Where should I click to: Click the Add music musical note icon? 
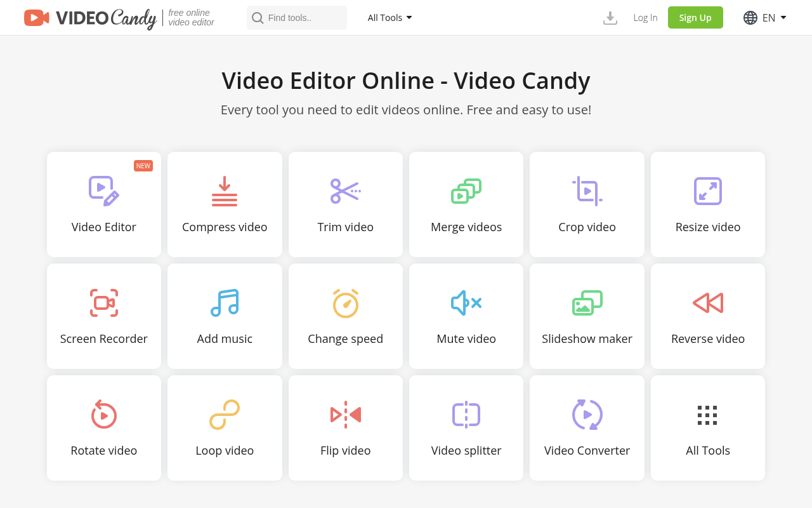(225, 302)
